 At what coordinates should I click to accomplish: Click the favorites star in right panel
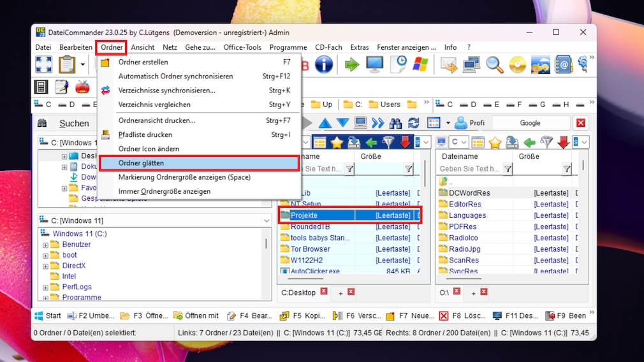[495, 142]
